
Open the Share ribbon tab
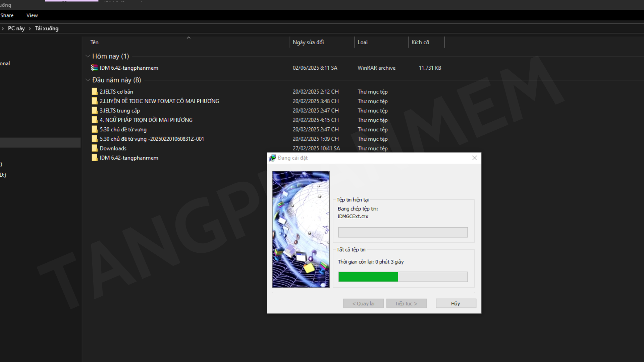[7, 15]
